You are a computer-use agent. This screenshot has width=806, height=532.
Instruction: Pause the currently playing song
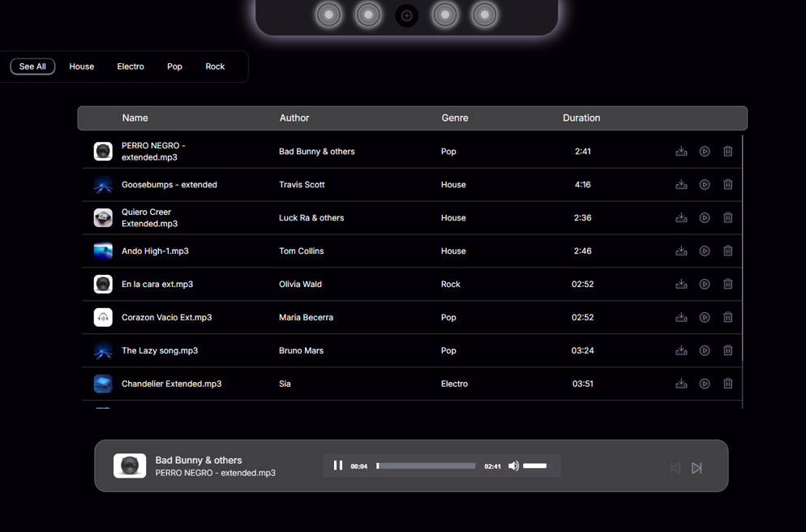pyautogui.click(x=338, y=466)
